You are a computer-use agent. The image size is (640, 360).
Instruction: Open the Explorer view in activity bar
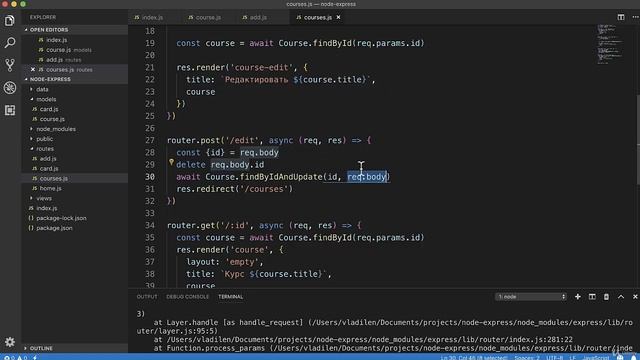pyautogui.click(x=10, y=20)
